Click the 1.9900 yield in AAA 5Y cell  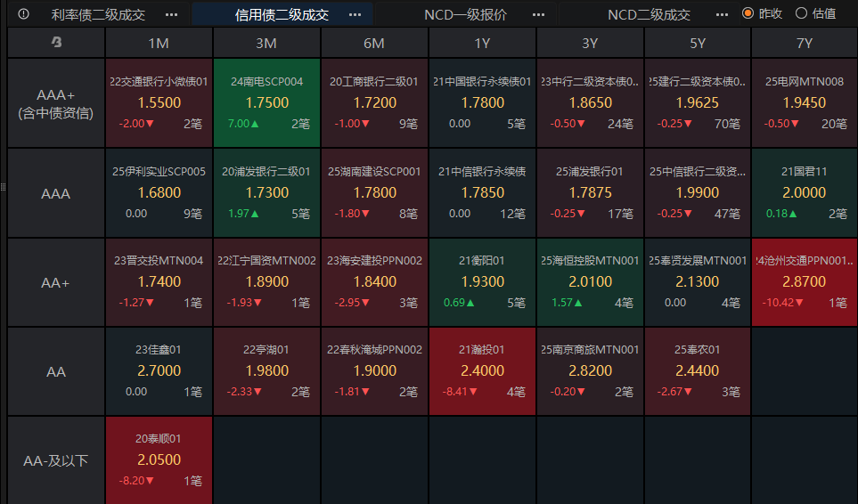[697, 192]
